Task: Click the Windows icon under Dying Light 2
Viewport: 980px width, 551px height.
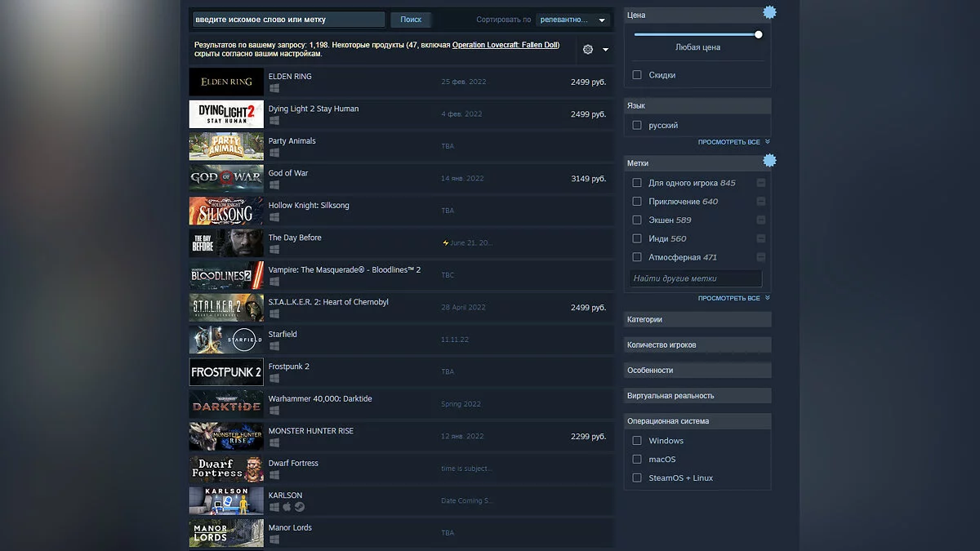Action: pos(274,120)
